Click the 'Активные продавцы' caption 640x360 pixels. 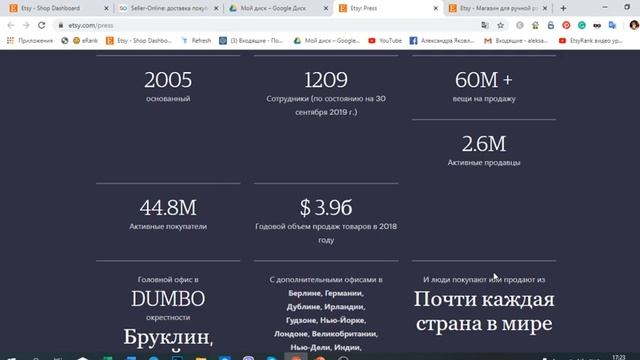[484, 162]
